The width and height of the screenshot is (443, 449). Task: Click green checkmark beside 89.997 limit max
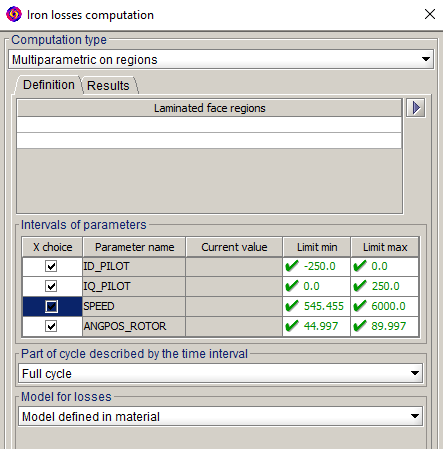(x=360, y=326)
